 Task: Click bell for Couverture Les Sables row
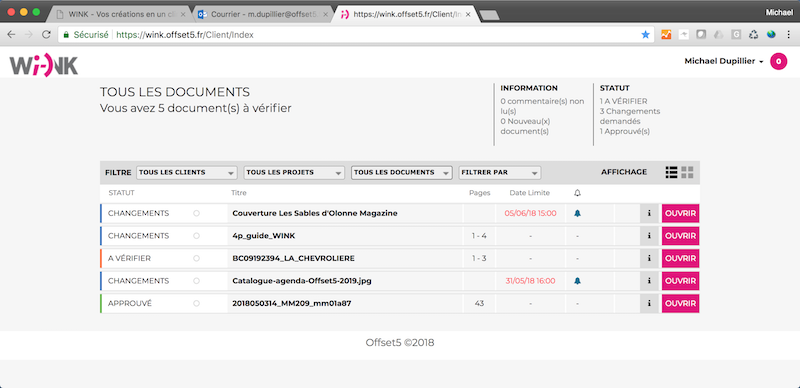click(577, 213)
